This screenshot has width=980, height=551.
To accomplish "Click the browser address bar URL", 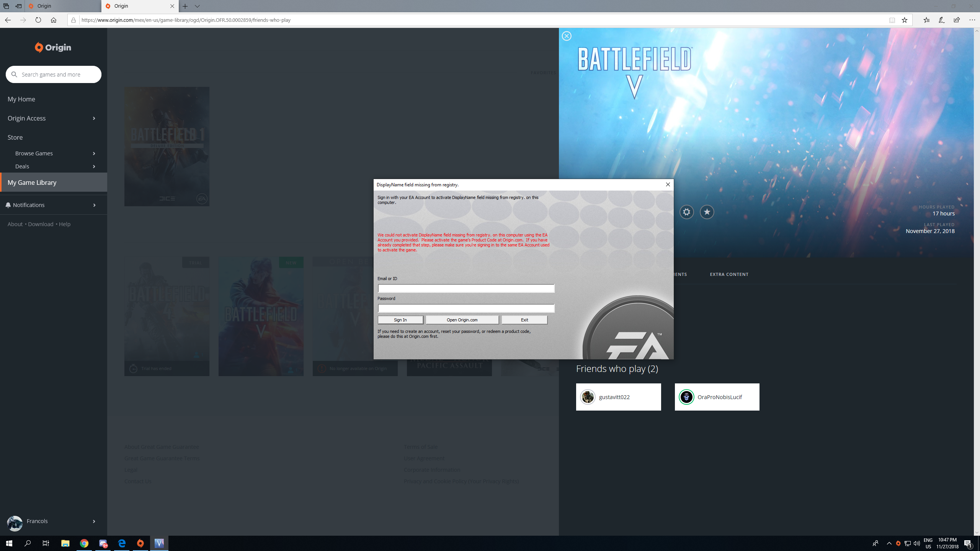I will coord(186,20).
